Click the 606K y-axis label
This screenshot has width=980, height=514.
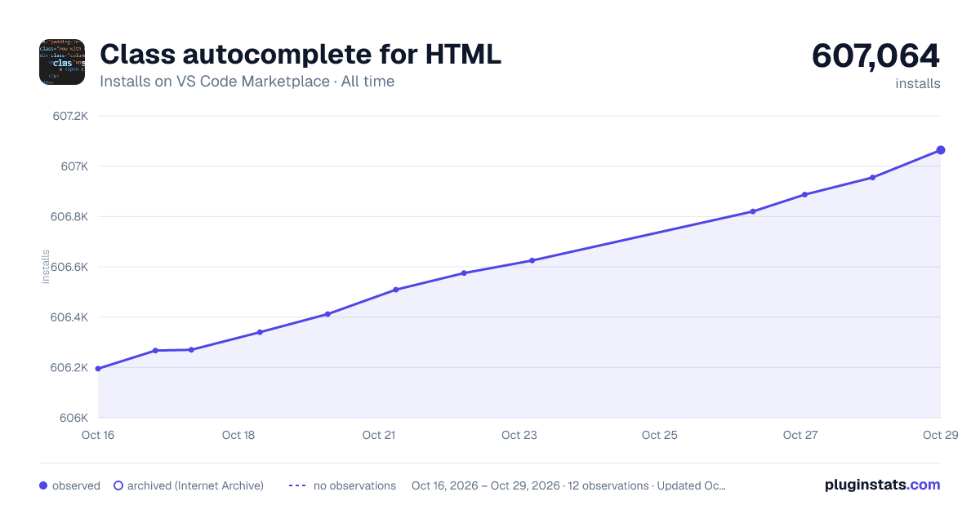73,418
